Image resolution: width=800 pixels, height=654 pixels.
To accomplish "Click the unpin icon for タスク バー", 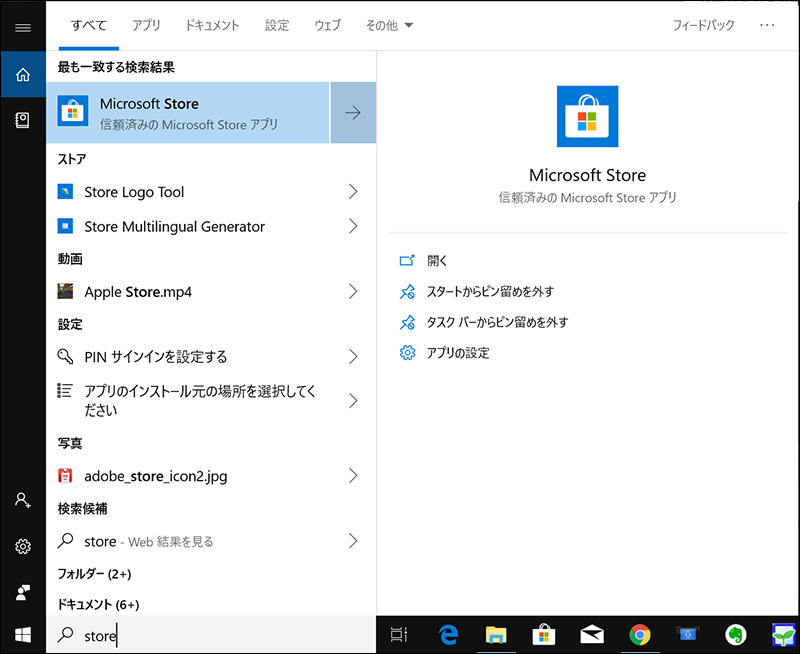I will (407, 322).
